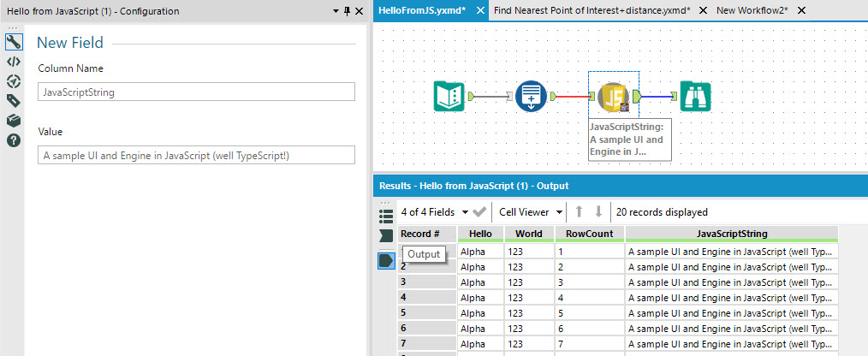
Task: Select record row 3 header
Action: 427,282
